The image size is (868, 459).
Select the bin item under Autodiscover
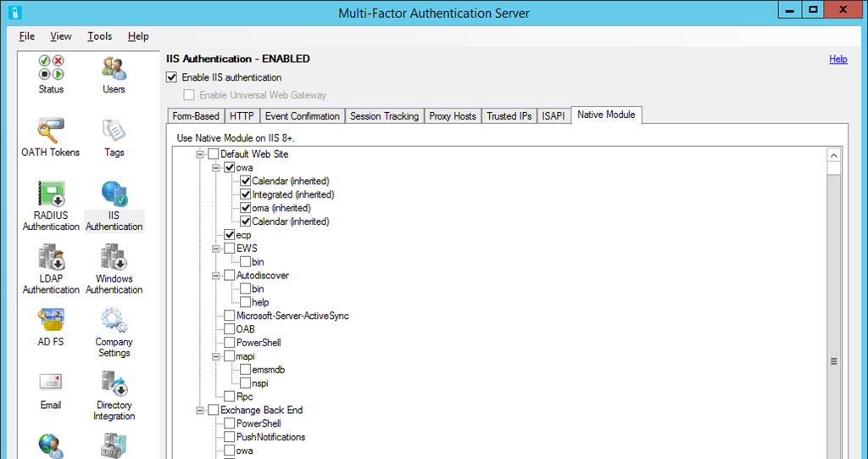(258, 288)
